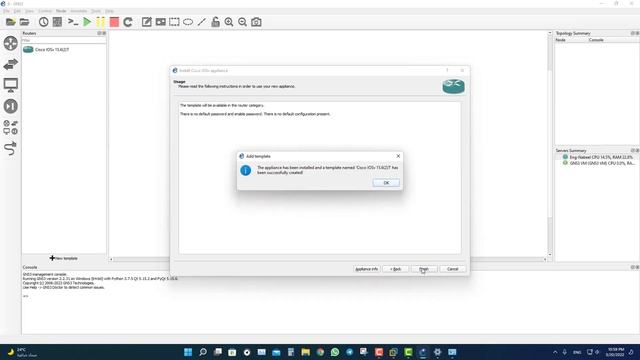Open the View menu
The image size is (640, 360).
[x=29, y=11]
